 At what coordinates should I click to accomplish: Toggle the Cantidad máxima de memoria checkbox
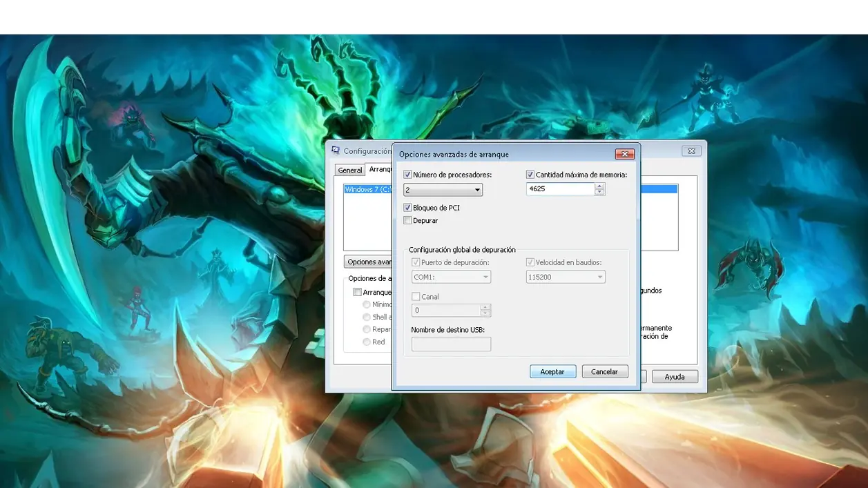[x=530, y=175]
